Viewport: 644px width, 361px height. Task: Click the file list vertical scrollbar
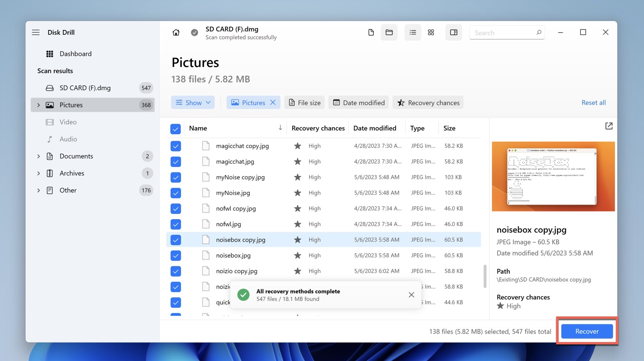(485, 276)
